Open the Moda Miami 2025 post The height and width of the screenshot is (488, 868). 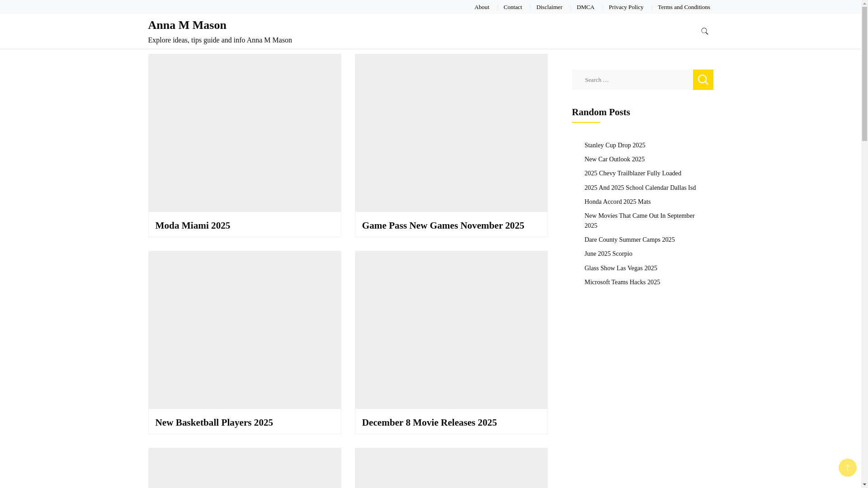[193, 225]
